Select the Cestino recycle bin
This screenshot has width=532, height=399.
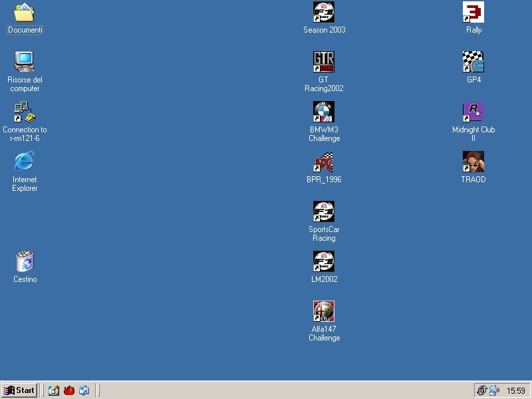point(25,261)
